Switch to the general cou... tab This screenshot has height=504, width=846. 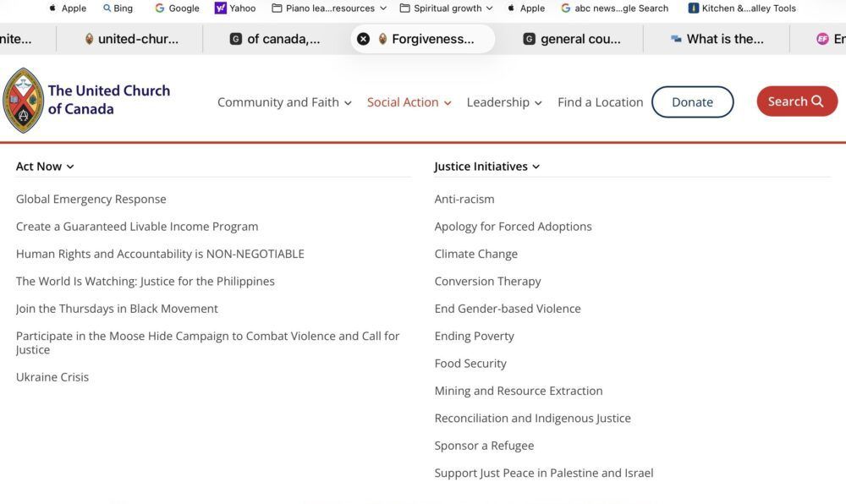(572, 39)
